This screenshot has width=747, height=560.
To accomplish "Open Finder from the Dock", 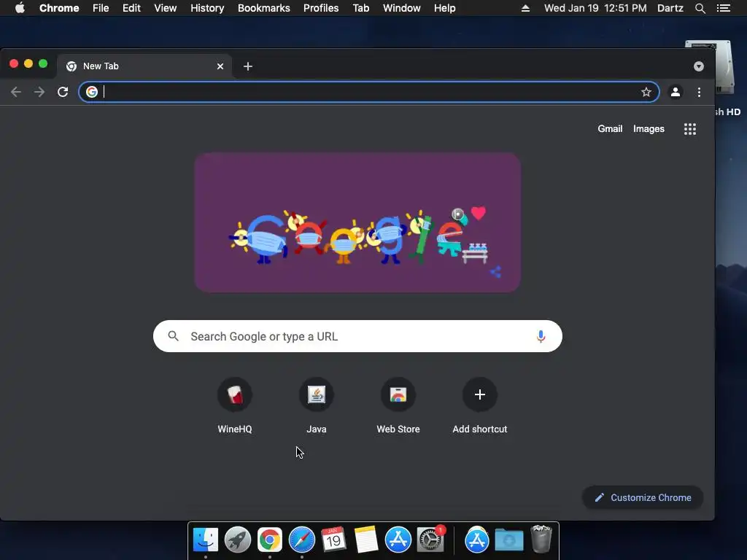I will pos(205,540).
